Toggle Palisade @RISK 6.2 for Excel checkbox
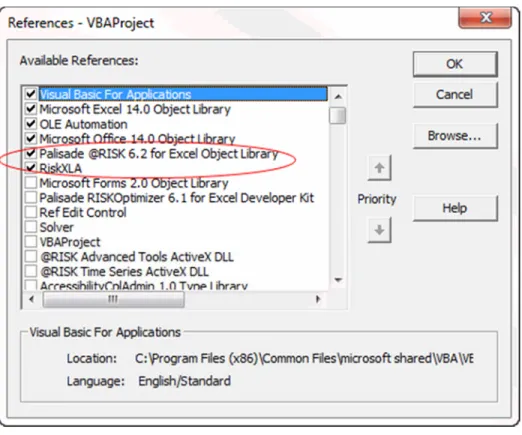522x435 pixels. [x=31, y=153]
